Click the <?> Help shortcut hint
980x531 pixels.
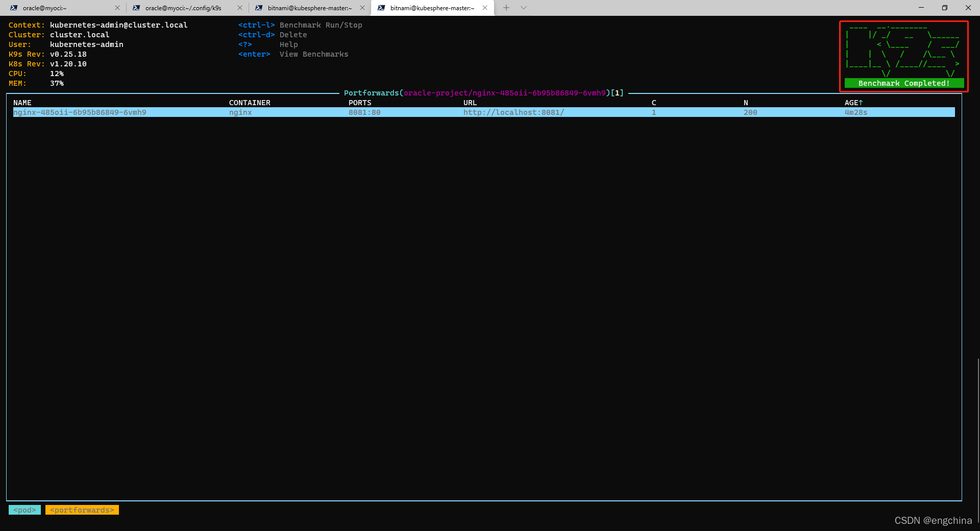[x=268, y=44]
